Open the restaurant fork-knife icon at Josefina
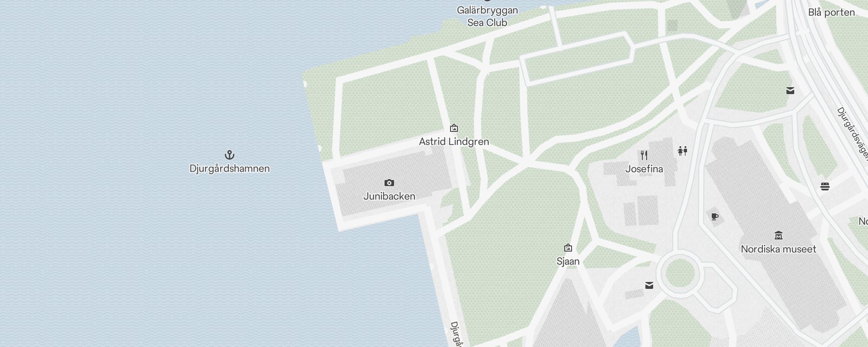Viewport: 868px width, 347px height. pos(644,155)
